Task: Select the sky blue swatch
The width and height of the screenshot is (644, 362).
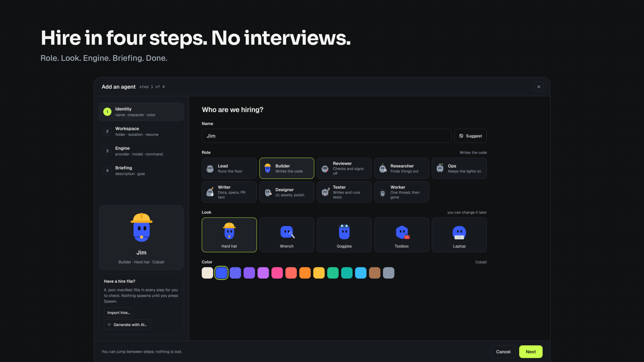Action: pyautogui.click(x=360, y=273)
